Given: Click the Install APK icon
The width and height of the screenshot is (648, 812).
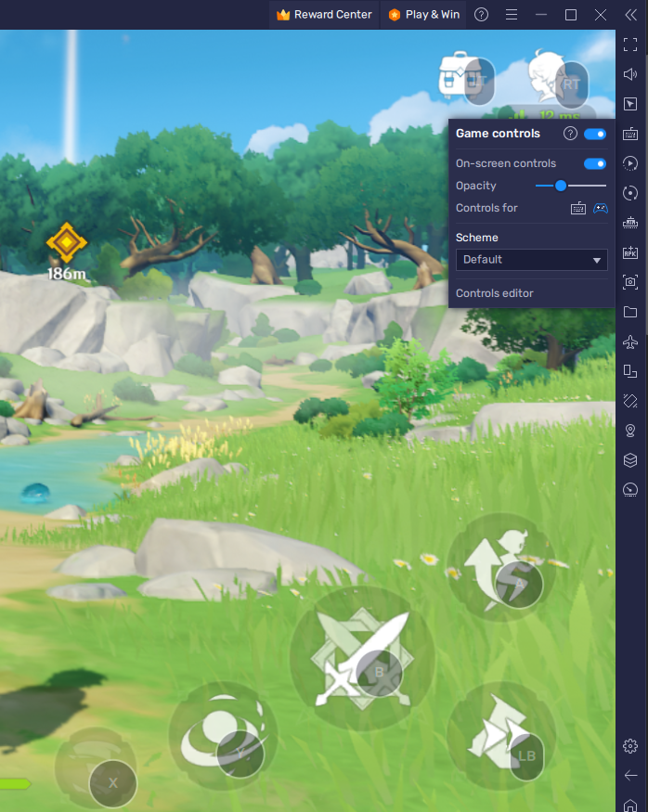Looking at the screenshot, I should tap(630, 252).
